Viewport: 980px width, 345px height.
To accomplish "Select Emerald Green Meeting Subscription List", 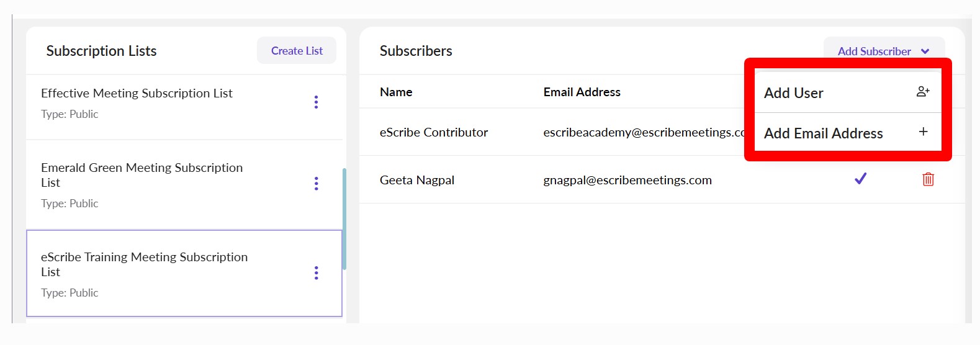I will tap(142, 175).
